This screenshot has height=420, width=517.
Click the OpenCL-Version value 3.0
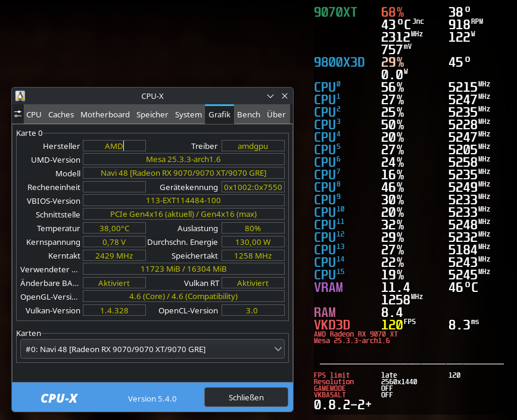click(253, 310)
